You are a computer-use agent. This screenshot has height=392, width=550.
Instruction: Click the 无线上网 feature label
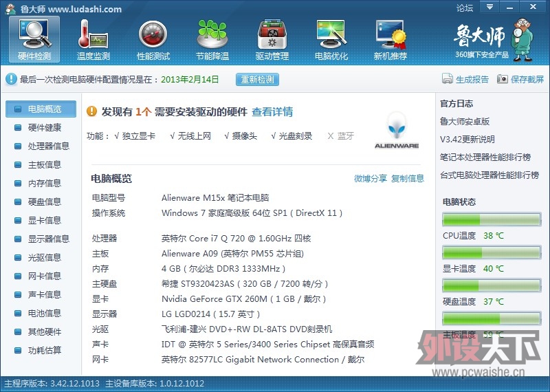click(x=194, y=135)
